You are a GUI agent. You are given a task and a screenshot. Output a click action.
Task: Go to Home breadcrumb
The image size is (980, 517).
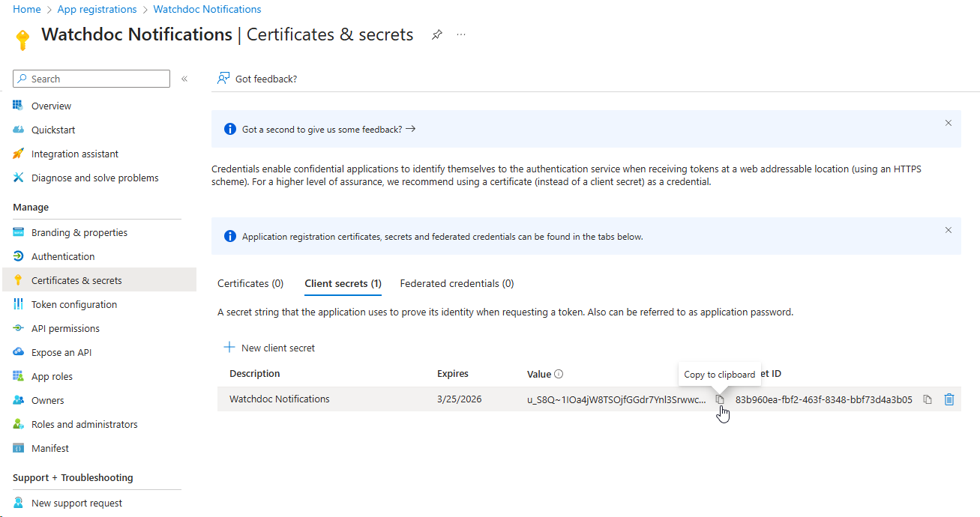[x=27, y=9]
